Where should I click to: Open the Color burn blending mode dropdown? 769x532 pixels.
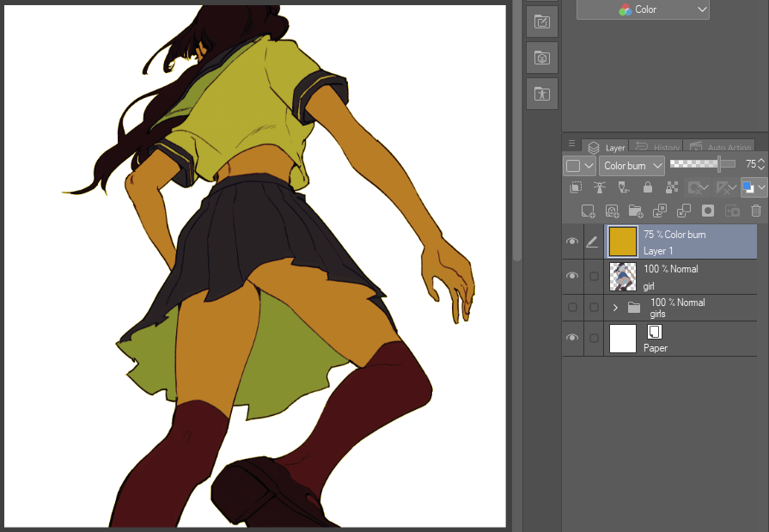tap(632, 165)
